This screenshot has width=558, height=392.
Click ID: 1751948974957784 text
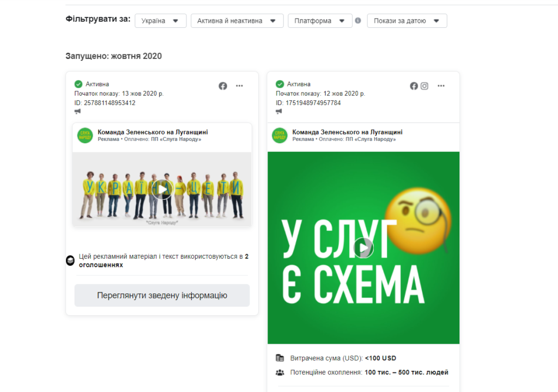pos(308,103)
